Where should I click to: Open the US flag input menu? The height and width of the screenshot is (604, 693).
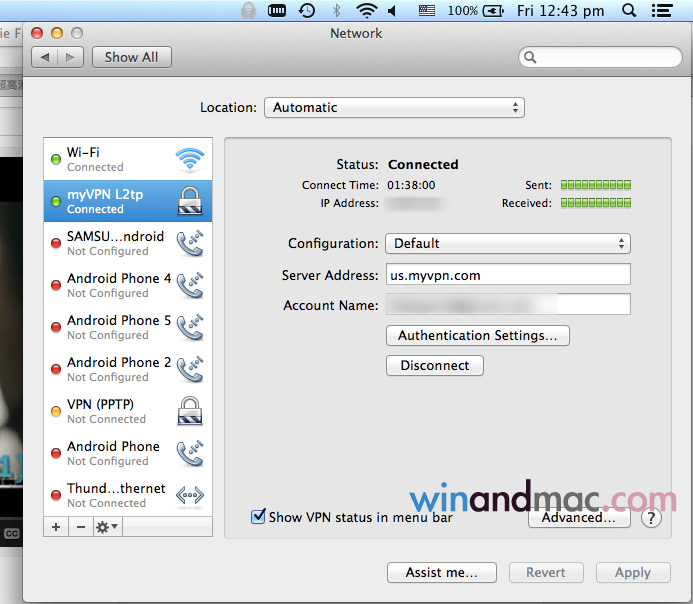426,10
